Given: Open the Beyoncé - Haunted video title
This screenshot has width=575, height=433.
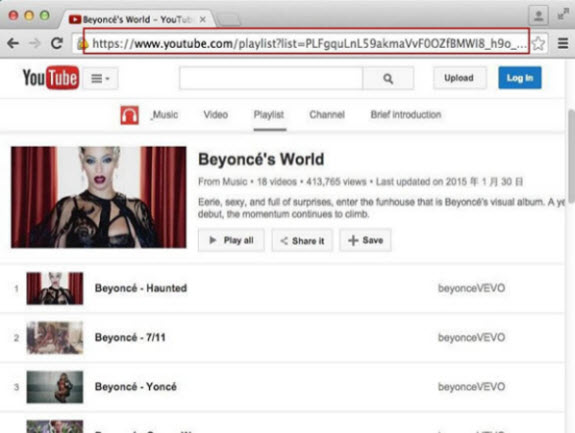Looking at the screenshot, I should [141, 288].
